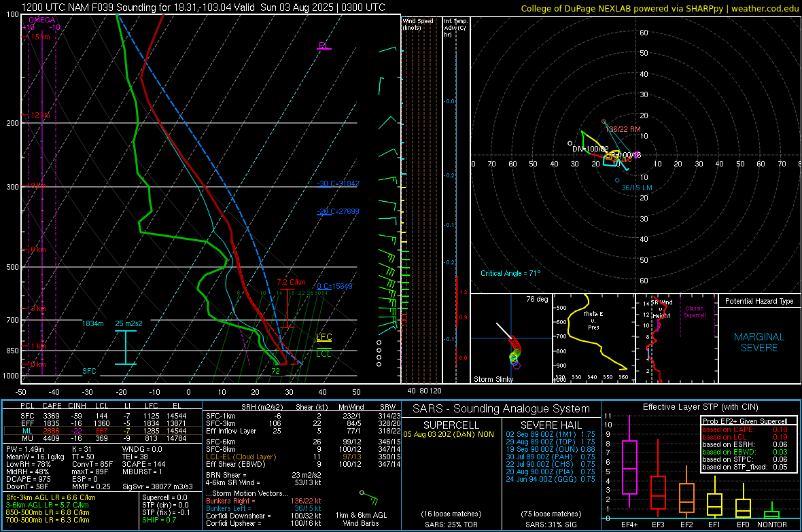This screenshot has width=802, height=532.
Task: Select the red 'Bunkers Right = 136/22 kt' line
Action: pos(264,501)
